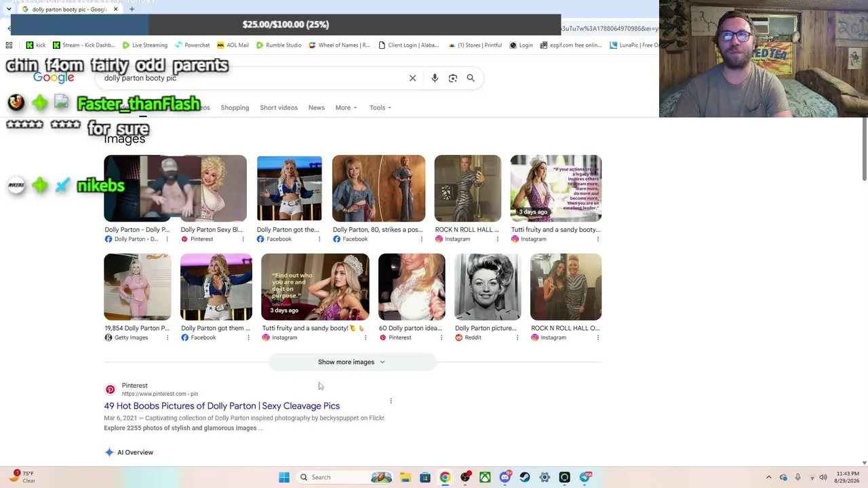868x488 pixels.
Task: Open options for '19,854 Dolly Parton P...' Getty image
Action: [x=167, y=338]
